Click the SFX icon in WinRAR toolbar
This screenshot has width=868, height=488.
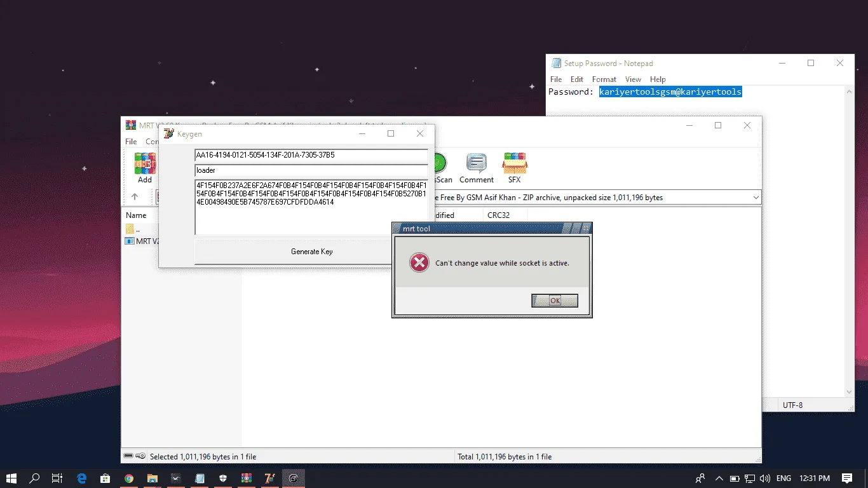point(514,168)
